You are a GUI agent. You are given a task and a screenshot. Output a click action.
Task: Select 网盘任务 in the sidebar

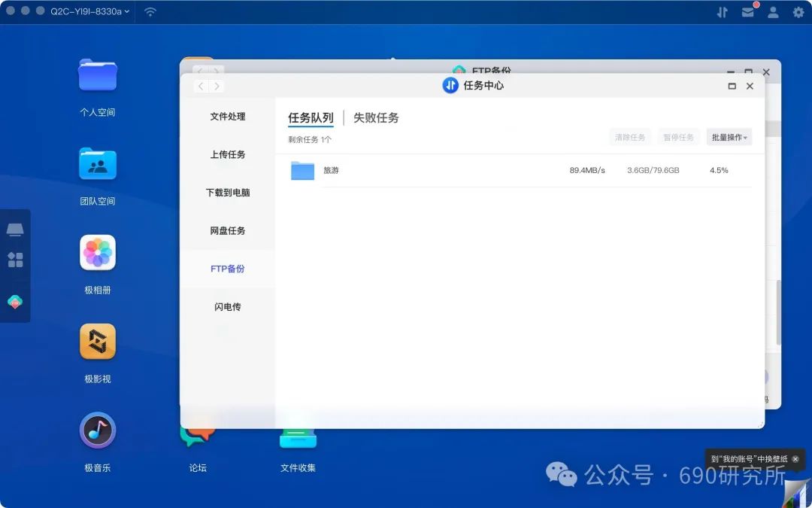pyautogui.click(x=227, y=231)
